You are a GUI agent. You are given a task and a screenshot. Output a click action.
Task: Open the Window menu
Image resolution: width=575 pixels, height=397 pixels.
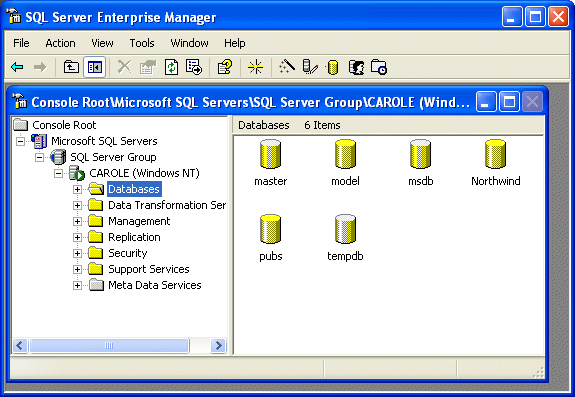click(x=189, y=43)
